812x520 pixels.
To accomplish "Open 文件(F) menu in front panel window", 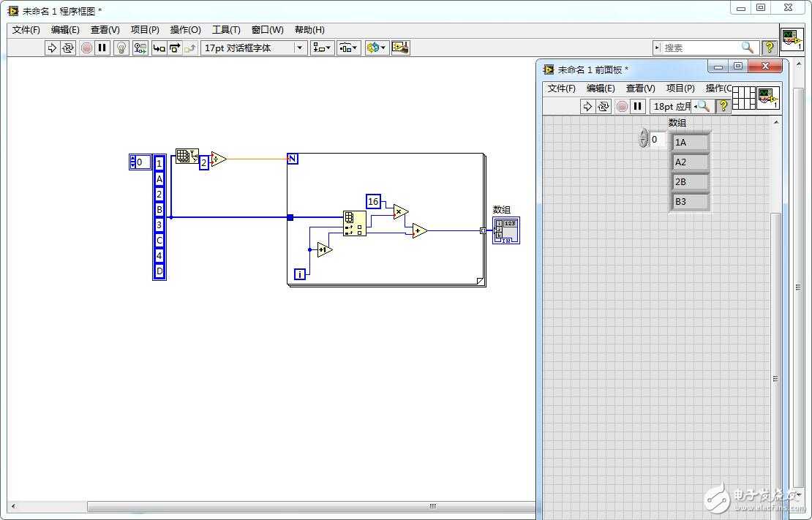I will 561,88.
